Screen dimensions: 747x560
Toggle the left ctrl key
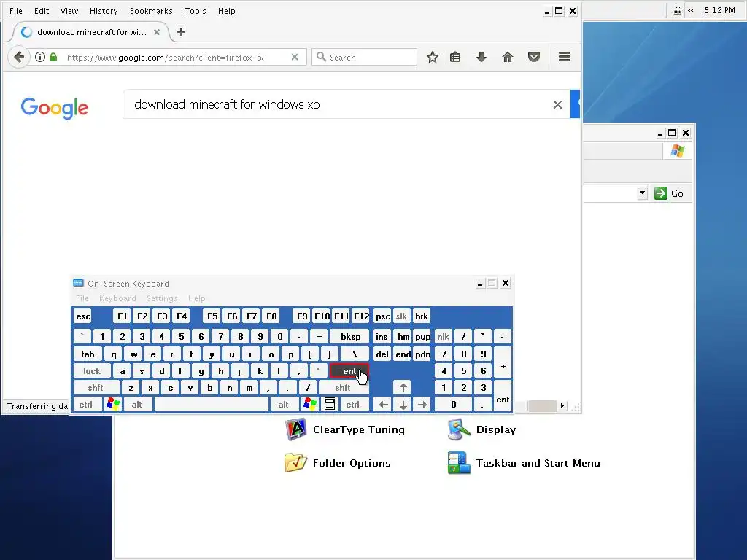[86, 404]
